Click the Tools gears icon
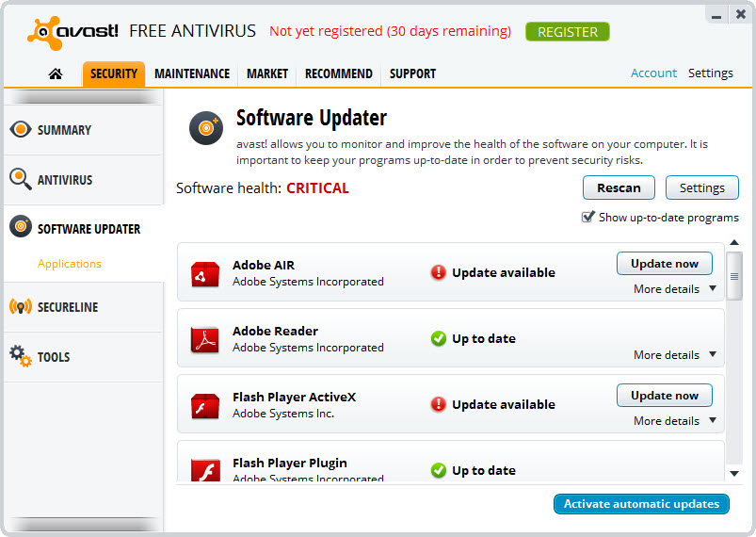756x537 pixels. click(x=21, y=356)
